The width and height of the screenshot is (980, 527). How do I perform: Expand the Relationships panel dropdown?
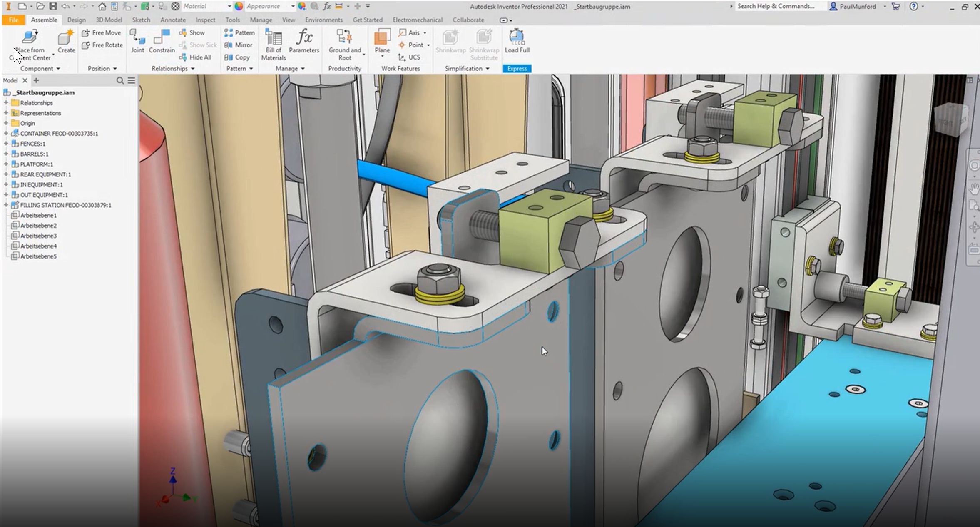coord(193,69)
